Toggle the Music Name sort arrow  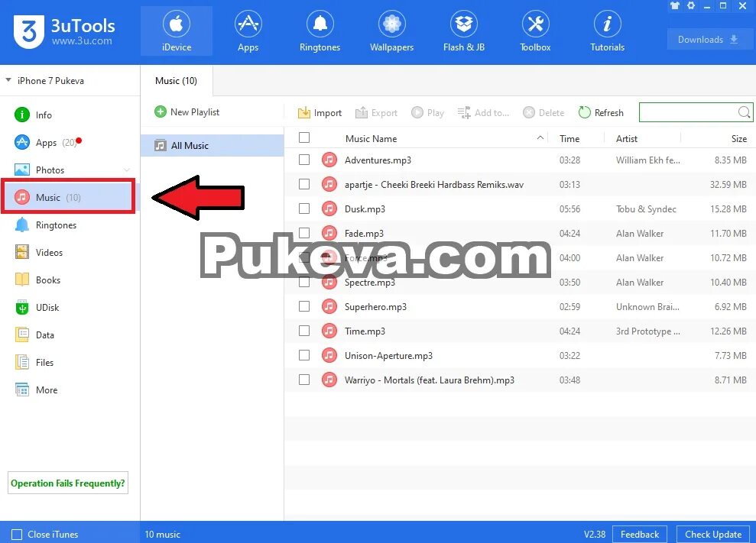click(540, 137)
